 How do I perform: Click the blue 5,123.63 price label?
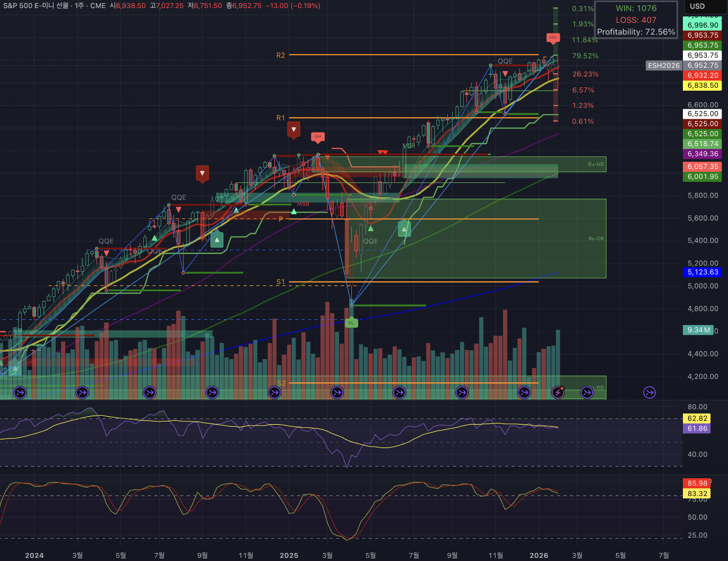pyautogui.click(x=703, y=272)
